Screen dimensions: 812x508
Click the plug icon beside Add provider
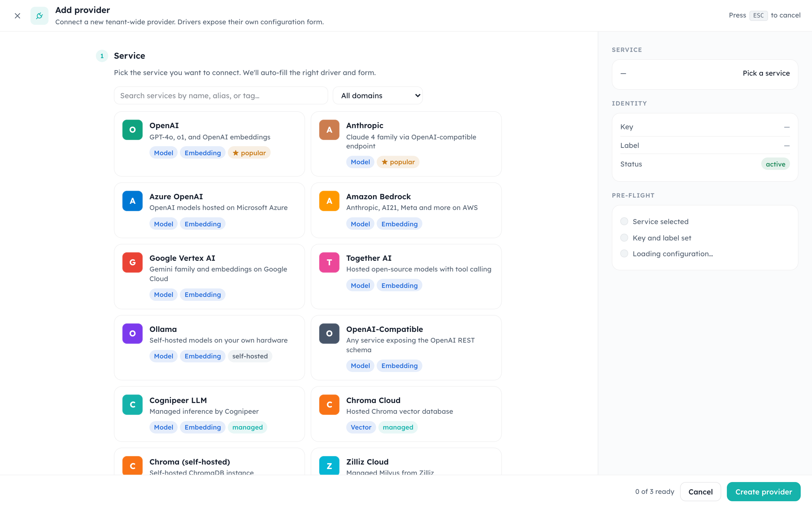point(39,16)
